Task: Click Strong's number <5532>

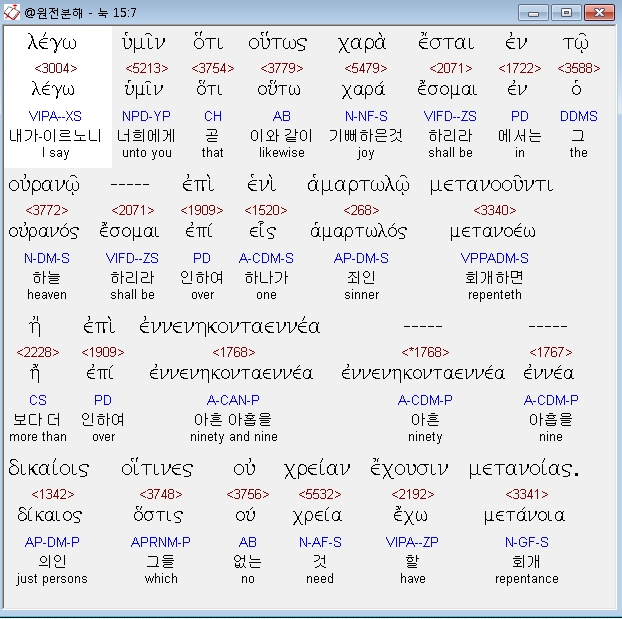Action: [320, 494]
